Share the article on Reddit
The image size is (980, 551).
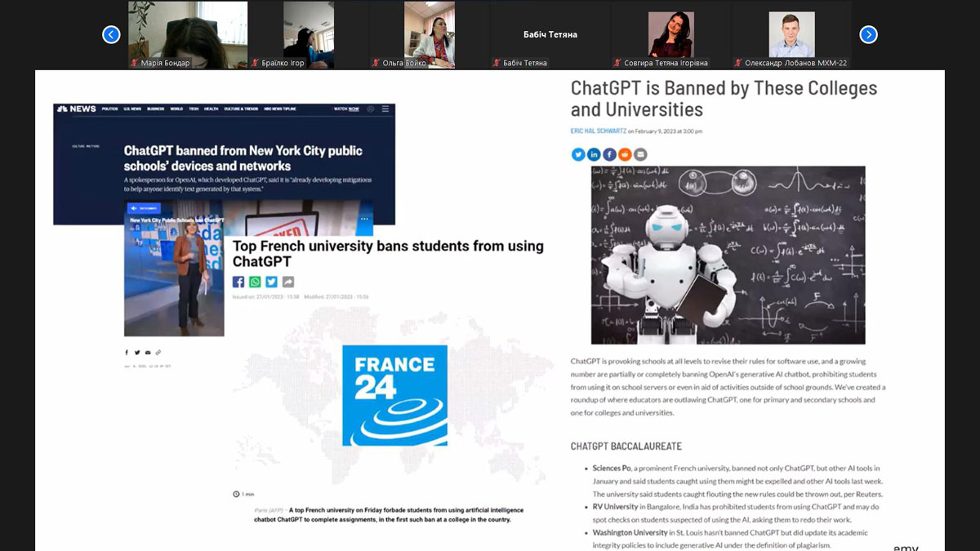(625, 154)
